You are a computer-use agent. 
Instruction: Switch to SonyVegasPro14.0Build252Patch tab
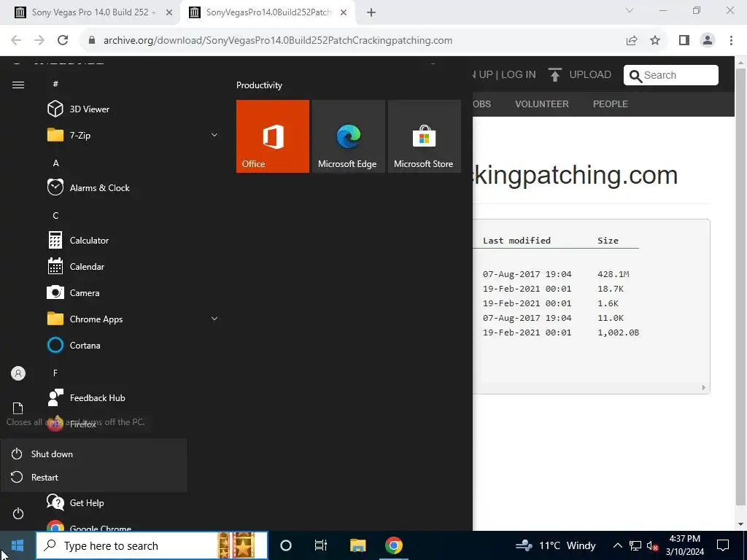(268, 12)
